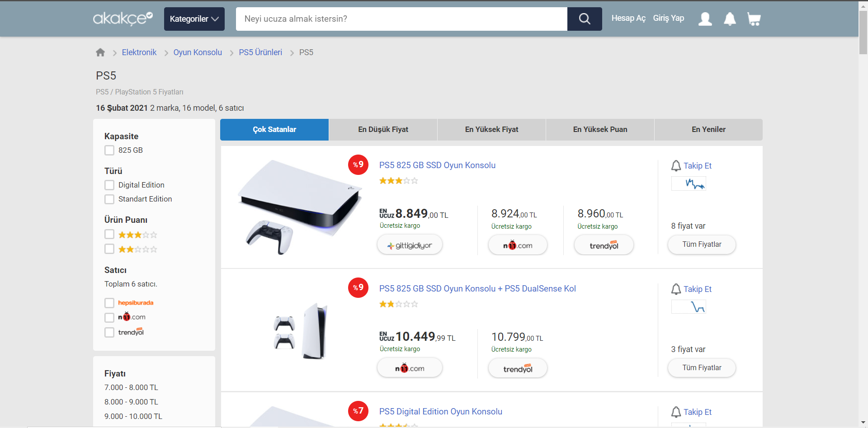Go to home via breadcrumb house icon
Screen dimensions: 868x428
100,52
